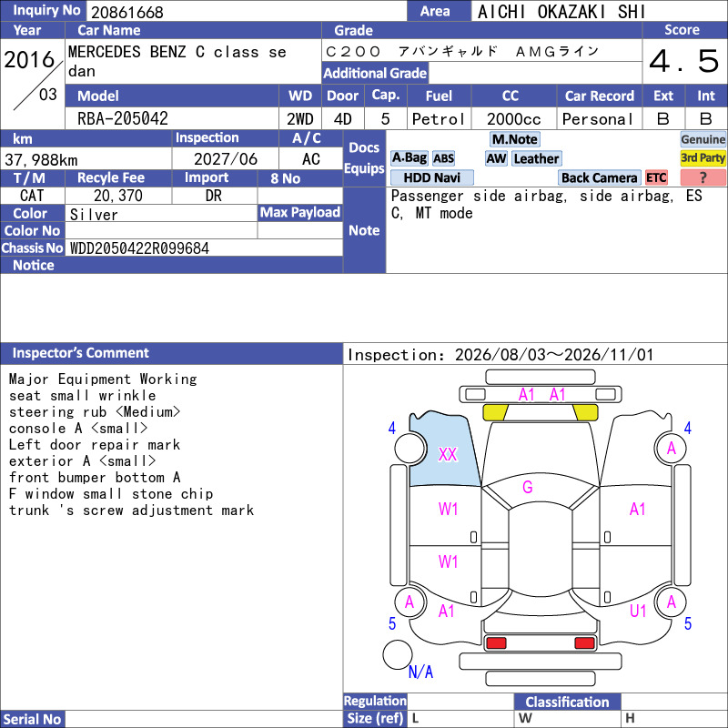This screenshot has height=728, width=728.
Task: Click the AW equipment badge
Action: [496, 158]
